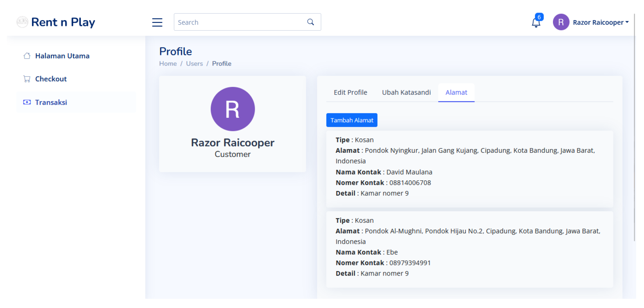This screenshot has width=644, height=308.
Task: Click the home icon beside Halaman Utama
Action: 27,56
